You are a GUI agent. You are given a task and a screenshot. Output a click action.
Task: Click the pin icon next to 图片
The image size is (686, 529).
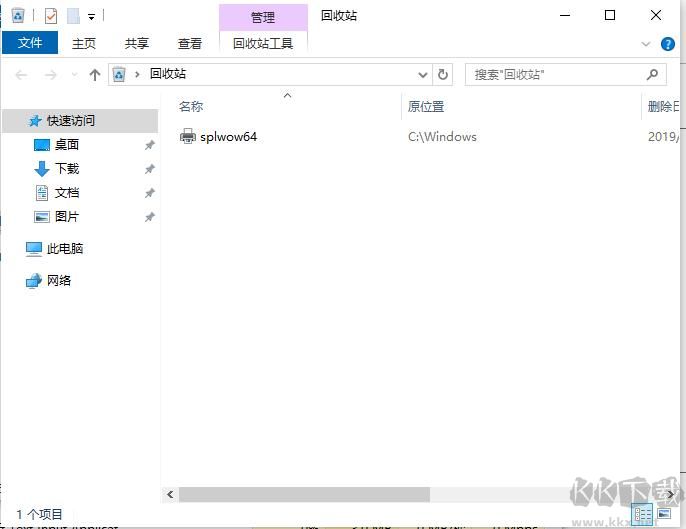tap(150, 217)
